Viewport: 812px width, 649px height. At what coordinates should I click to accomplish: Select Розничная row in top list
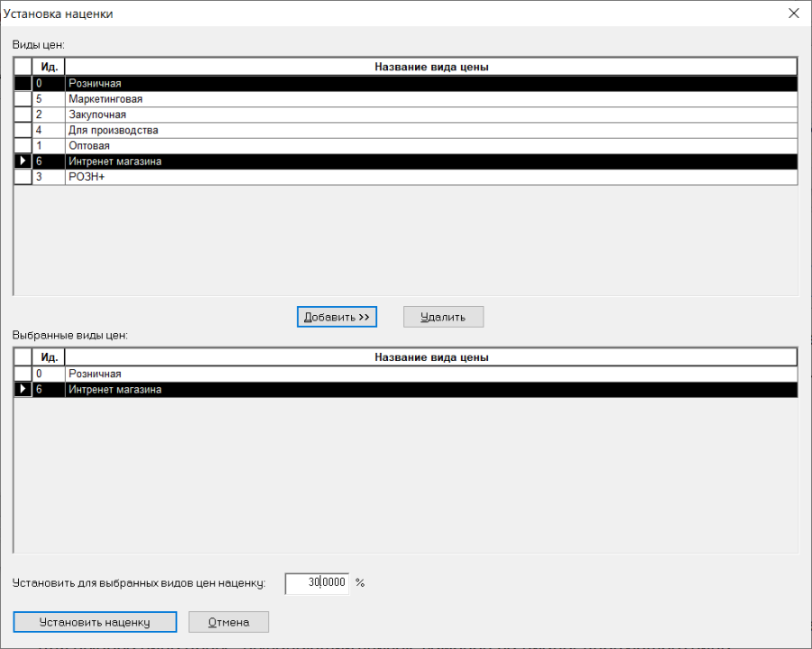pos(405,83)
